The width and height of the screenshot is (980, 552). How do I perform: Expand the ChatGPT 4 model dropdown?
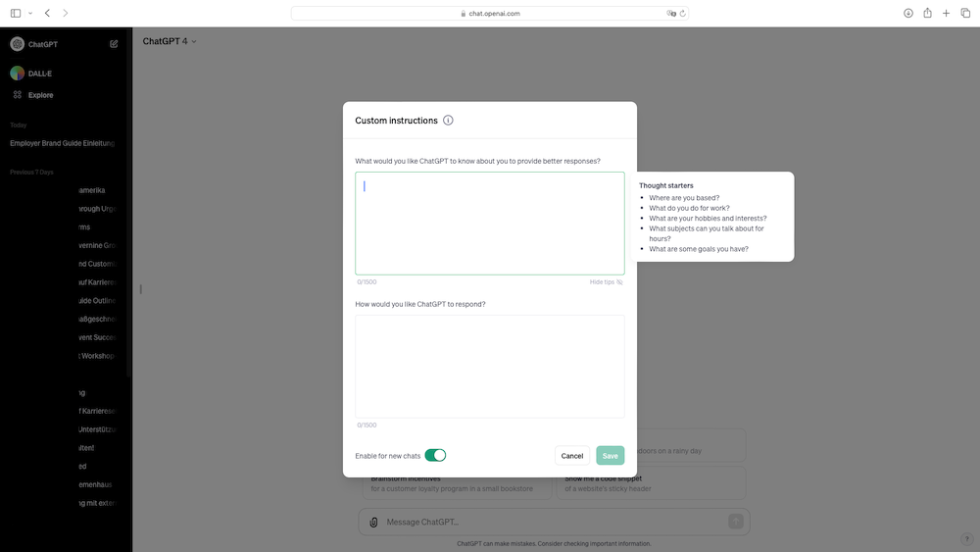point(170,41)
